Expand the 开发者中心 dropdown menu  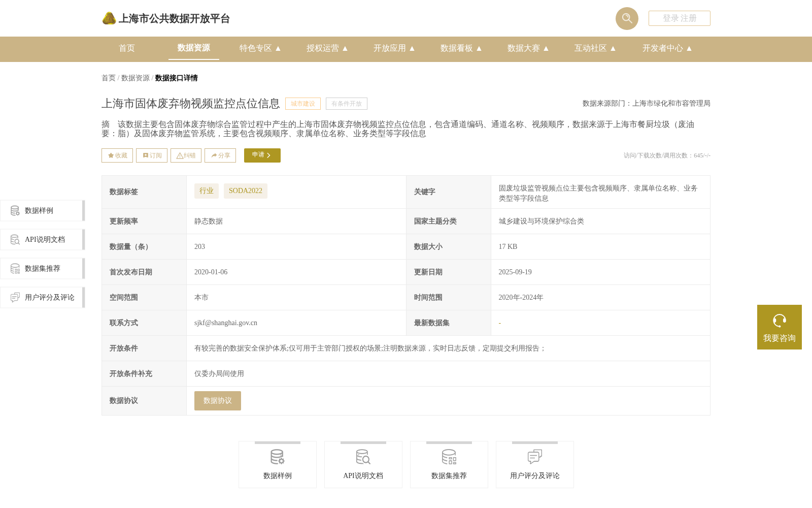667,48
